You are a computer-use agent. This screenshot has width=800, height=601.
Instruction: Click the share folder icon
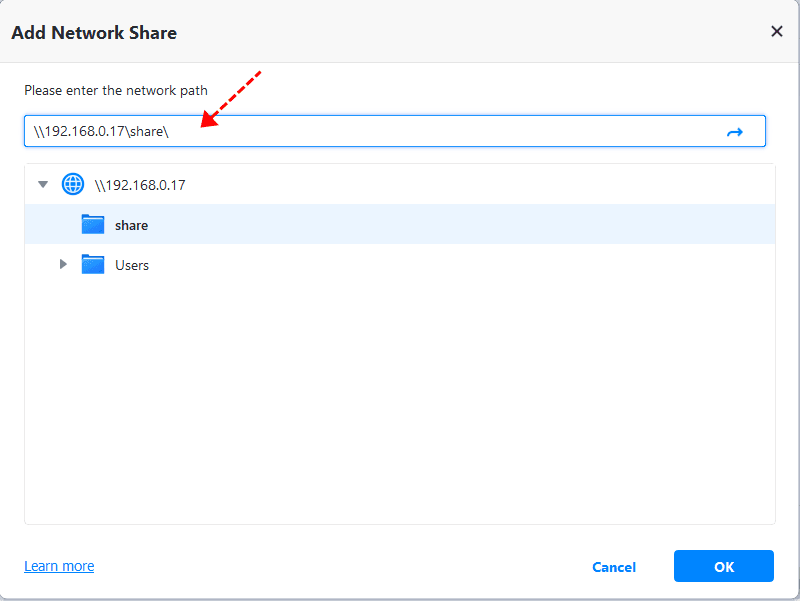click(x=93, y=225)
